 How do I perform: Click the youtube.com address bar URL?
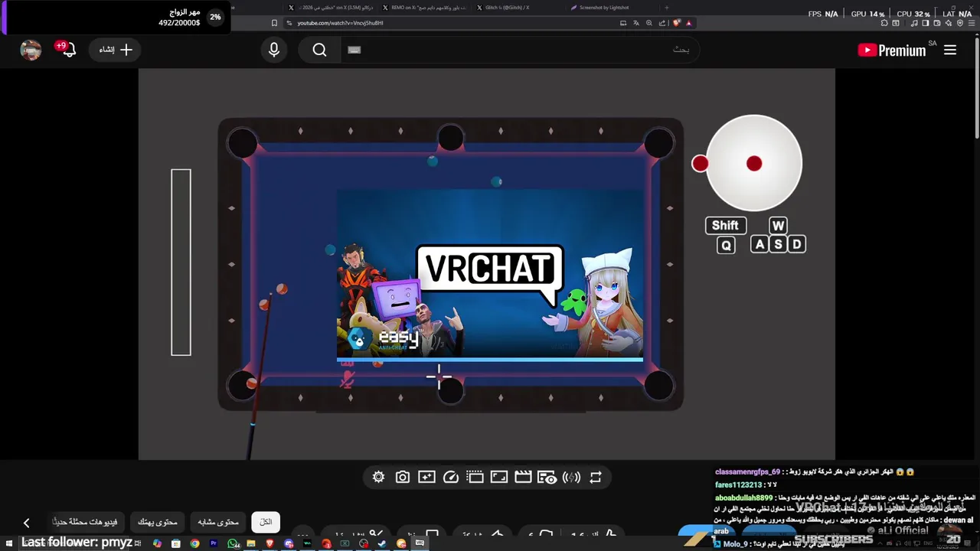341,23
